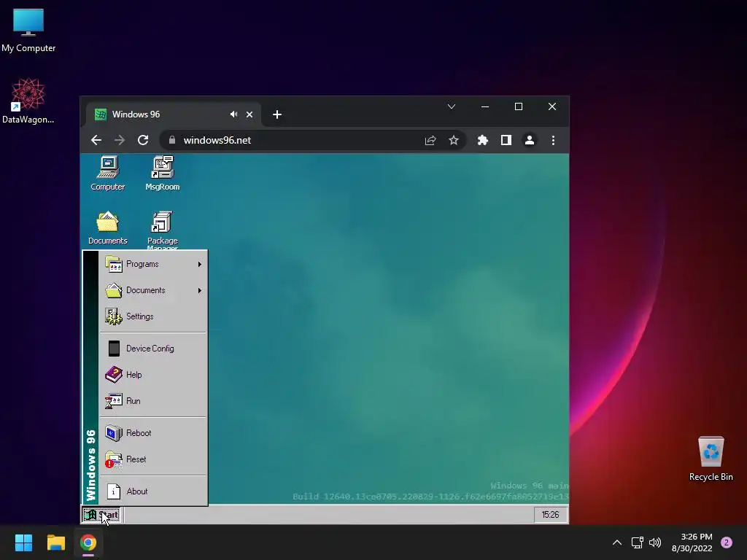
Task: Open Windows 11 Start button
Action: tap(23, 542)
